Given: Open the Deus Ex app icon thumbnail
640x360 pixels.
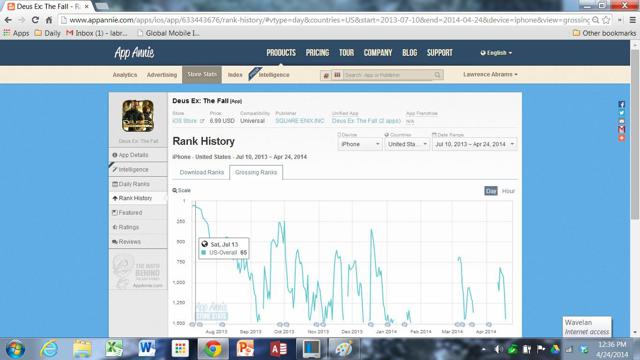Looking at the screenshot, I should pos(138,116).
